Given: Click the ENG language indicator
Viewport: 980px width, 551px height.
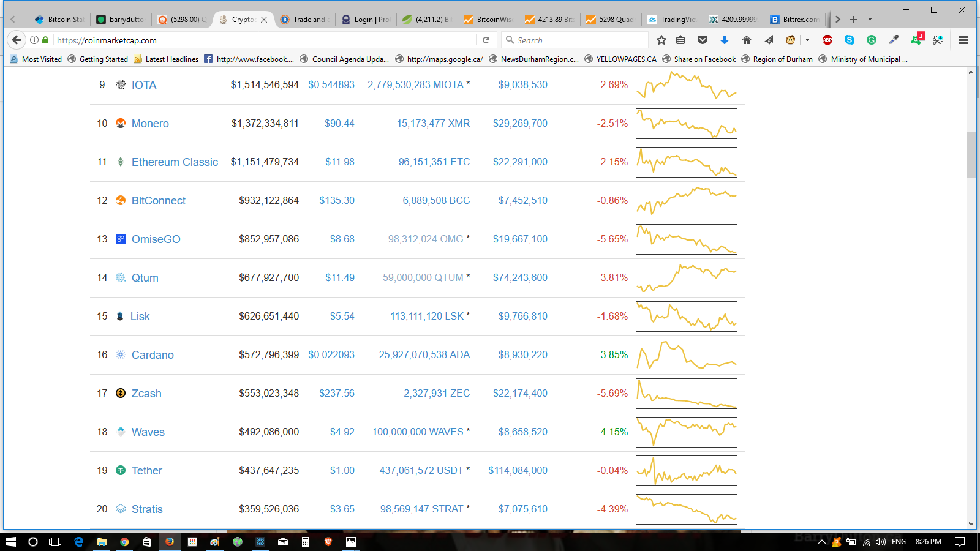Looking at the screenshot, I should pos(899,542).
